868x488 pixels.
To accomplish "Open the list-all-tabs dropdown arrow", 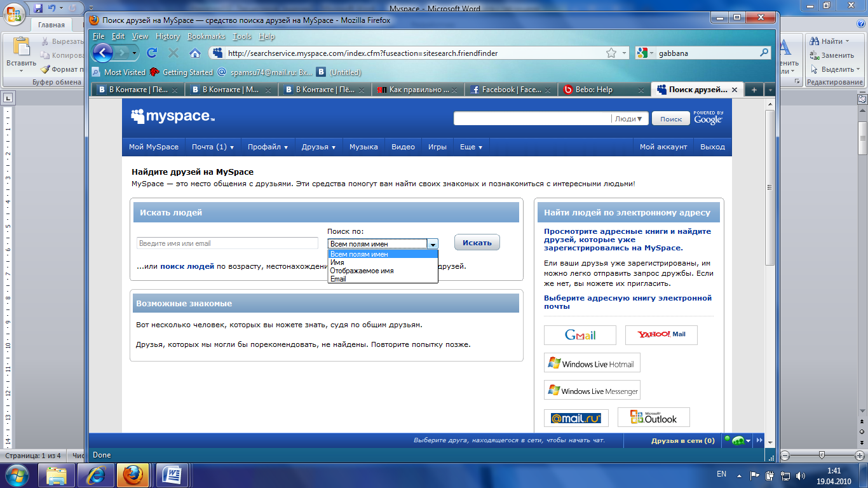I will [x=770, y=90].
